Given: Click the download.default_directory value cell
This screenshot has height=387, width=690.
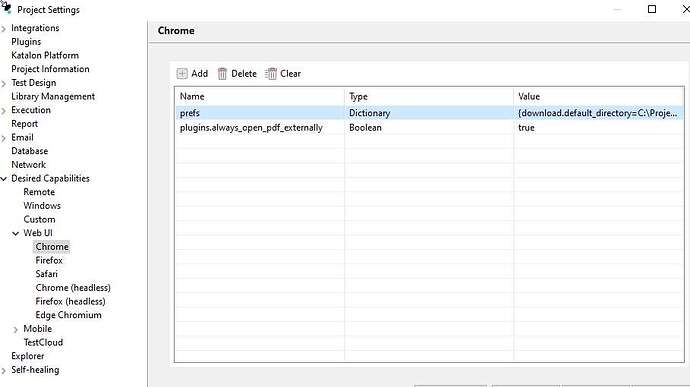Looking at the screenshot, I should pos(598,113).
